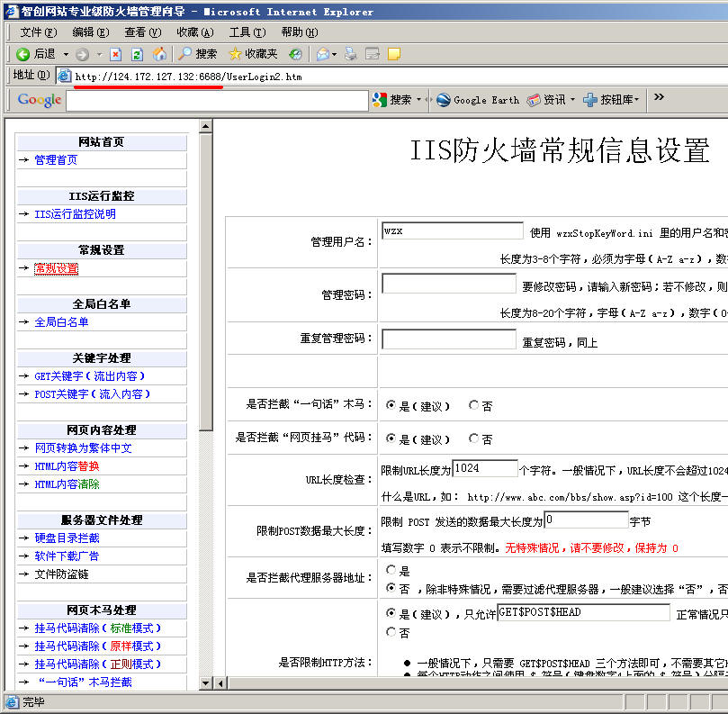Viewport: 728px width, 714px height.
Task: Open the Google 搜索 dropdown arrow
Action: (x=418, y=99)
